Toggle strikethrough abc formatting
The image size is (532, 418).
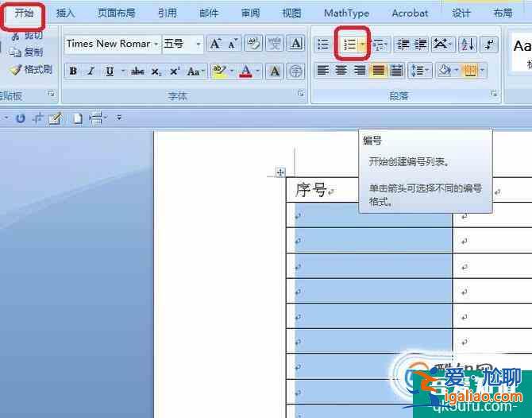pyautogui.click(x=137, y=72)
